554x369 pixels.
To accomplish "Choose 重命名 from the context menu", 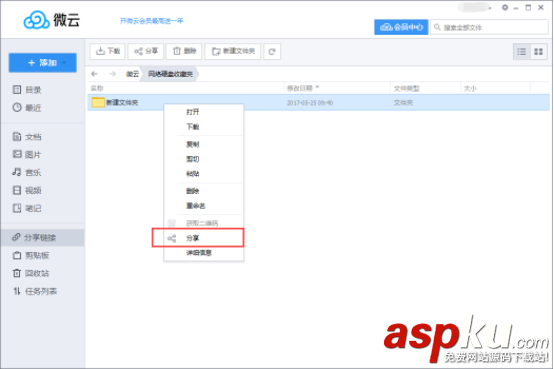I will coord(204,206).
